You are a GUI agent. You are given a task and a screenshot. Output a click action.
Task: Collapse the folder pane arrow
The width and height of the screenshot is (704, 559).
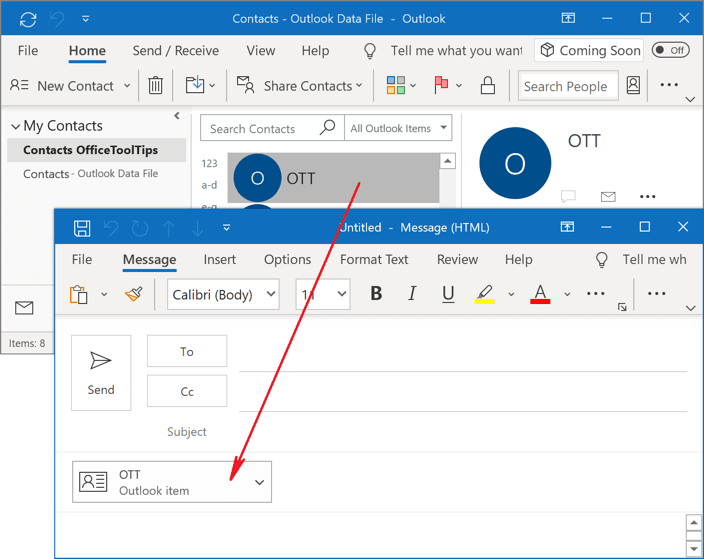click(177, 116)
